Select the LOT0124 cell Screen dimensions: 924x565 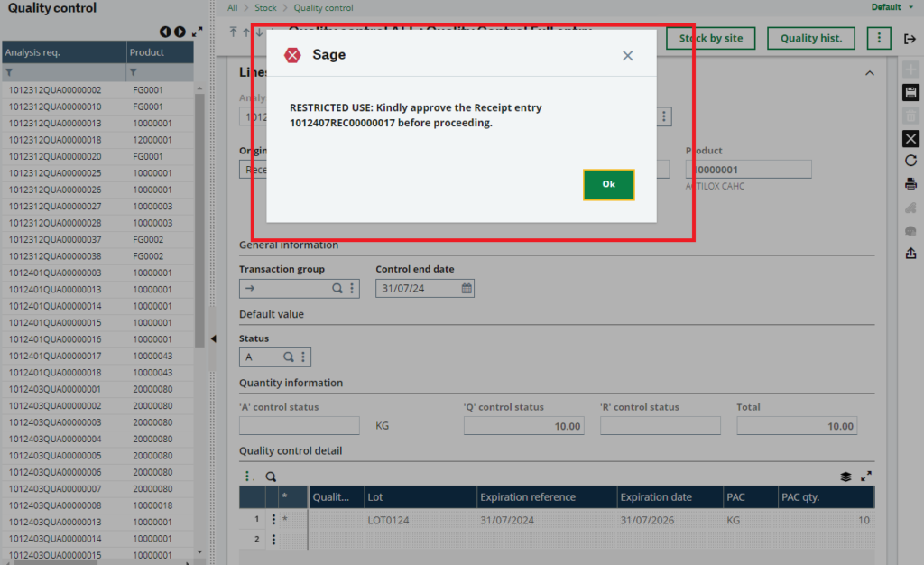pyautogui.click(x=420, y=520)
